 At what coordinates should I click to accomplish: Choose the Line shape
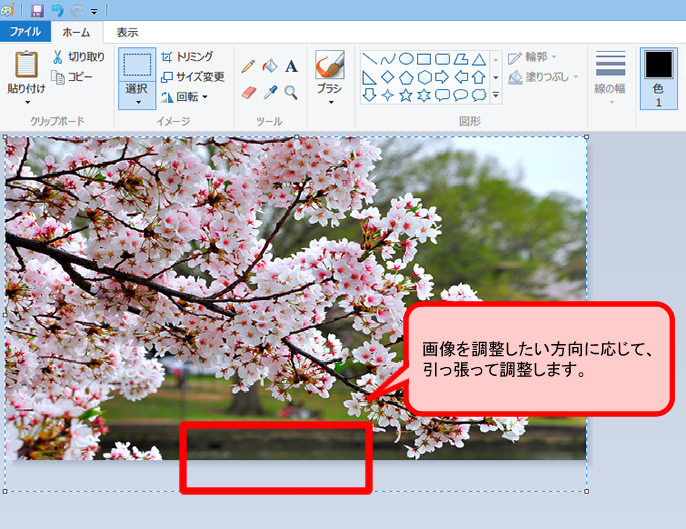[x=370, y=59]
